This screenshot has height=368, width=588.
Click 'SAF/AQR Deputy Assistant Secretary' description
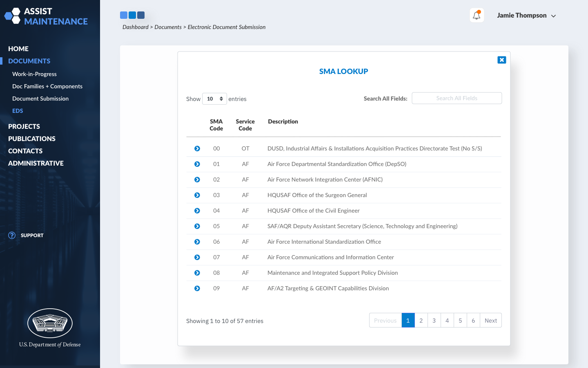pos(363,226)
